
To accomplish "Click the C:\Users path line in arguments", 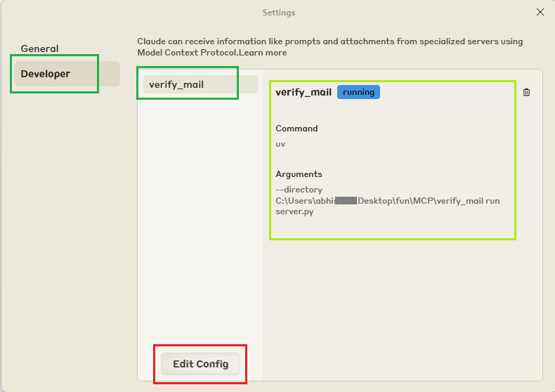I will [x=386, y=200].
